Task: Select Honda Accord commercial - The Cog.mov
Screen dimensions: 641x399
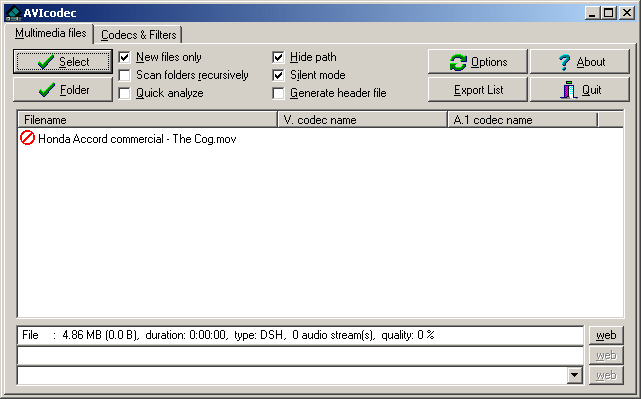Action: (x=137, y=139)
